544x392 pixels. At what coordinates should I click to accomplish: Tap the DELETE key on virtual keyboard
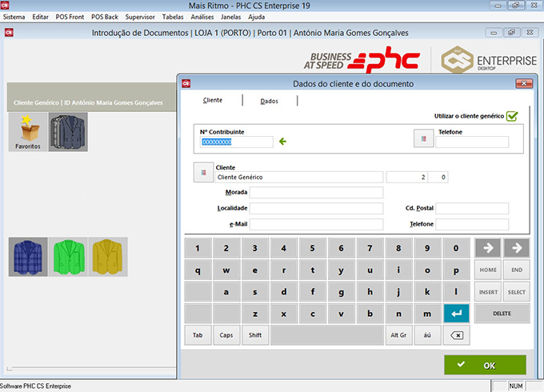click(502, 314)
